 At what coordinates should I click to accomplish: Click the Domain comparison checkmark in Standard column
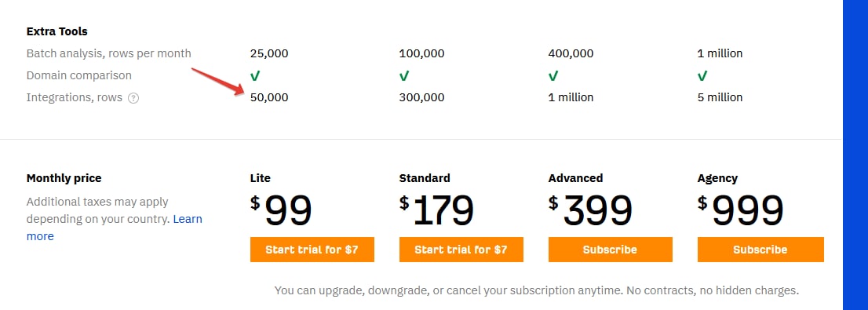tap(404, 76)
